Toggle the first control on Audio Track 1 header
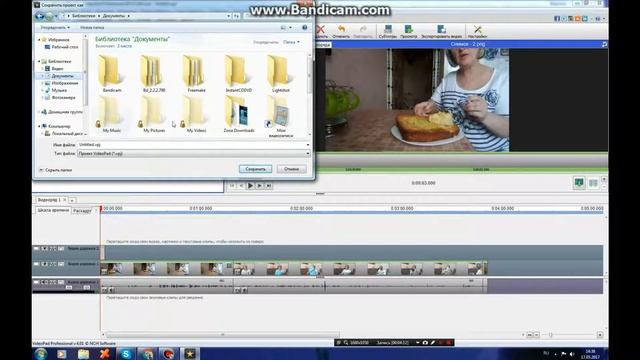The width and height of the screenshot is (640, 360). [36, 282]
